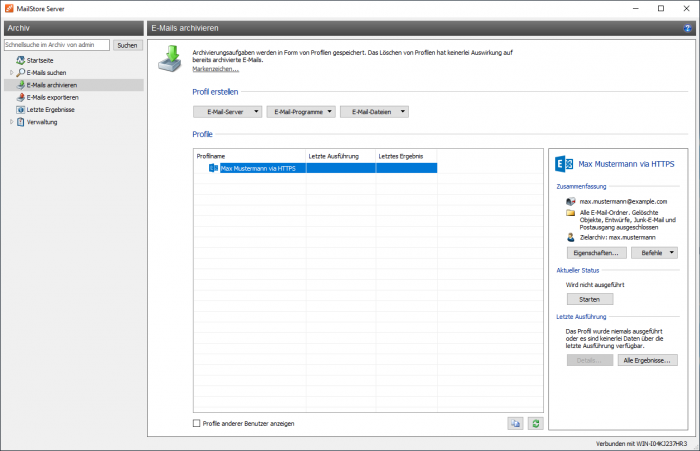The height and width of the screenshot is (451, 700).
Task: Click the Details button
Action: [590, 360]
